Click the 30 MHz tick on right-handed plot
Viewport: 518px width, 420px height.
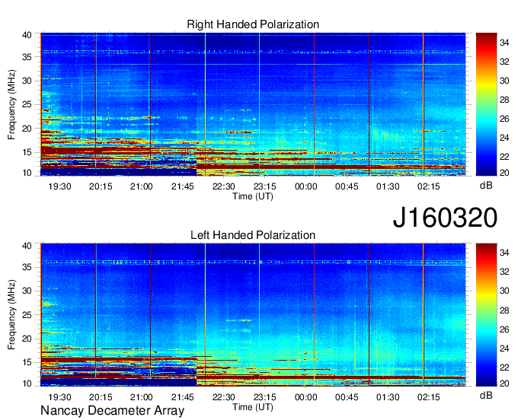point(27,81)
